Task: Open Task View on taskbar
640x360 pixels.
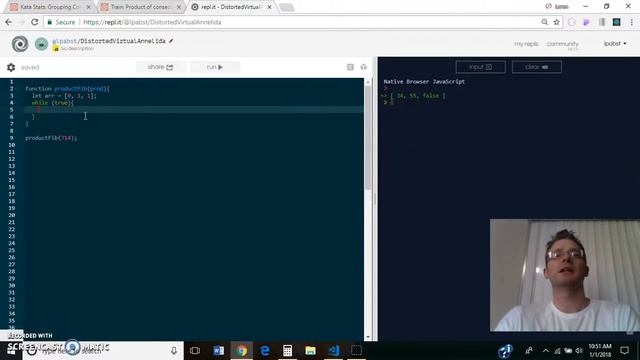Action: (x=195, y=350)
